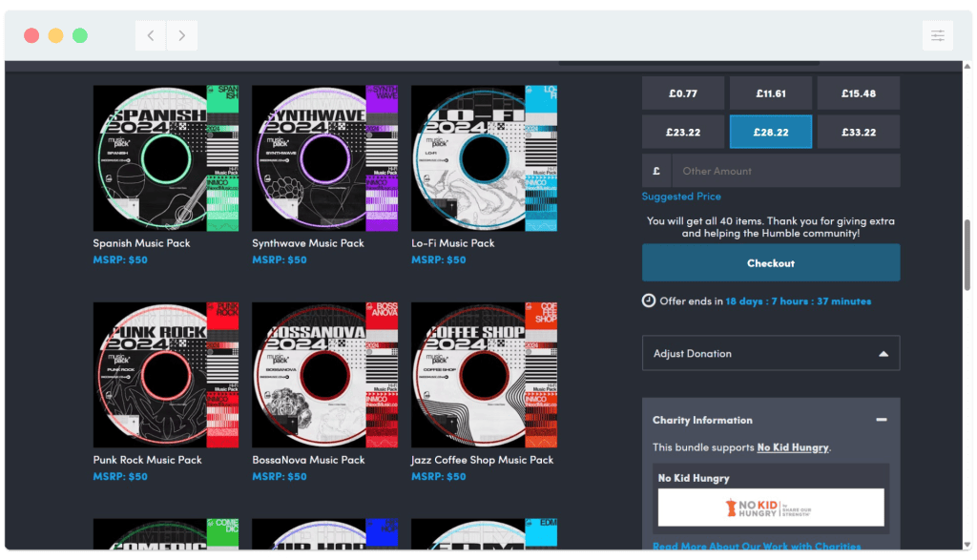Select the £11.61 donation amount
This screenshot has height=560, width=977.
[771, 93]
